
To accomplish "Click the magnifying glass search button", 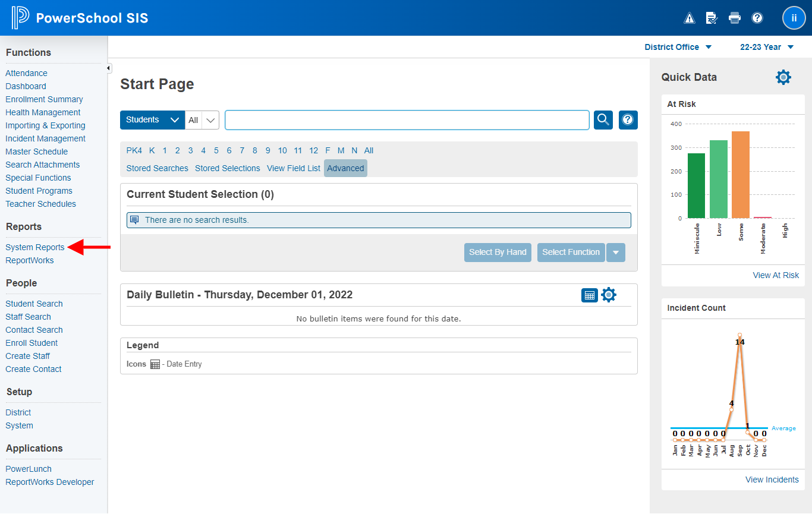I will pos(603,119).
